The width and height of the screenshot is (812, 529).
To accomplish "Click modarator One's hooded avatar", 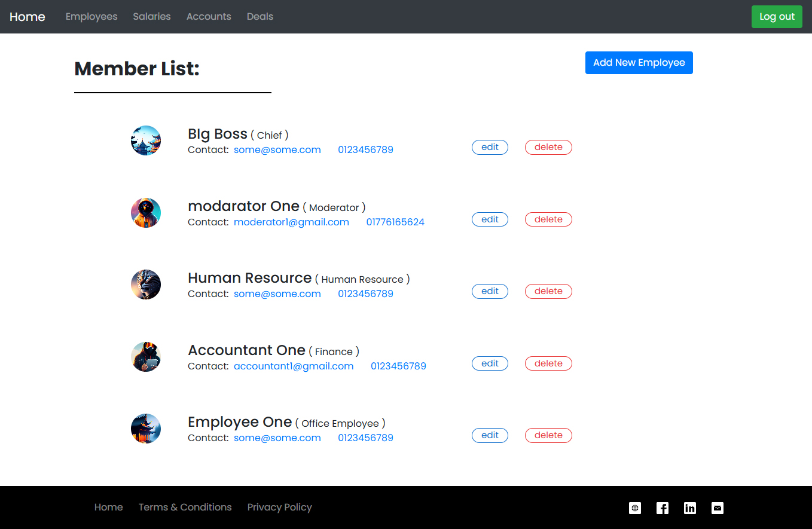I will pos(146,213).
